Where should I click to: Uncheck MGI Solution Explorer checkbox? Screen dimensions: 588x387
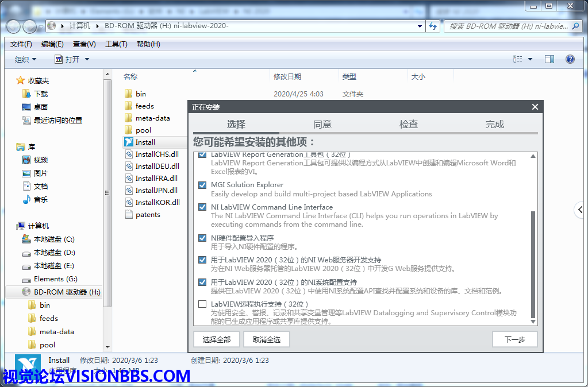202,185
